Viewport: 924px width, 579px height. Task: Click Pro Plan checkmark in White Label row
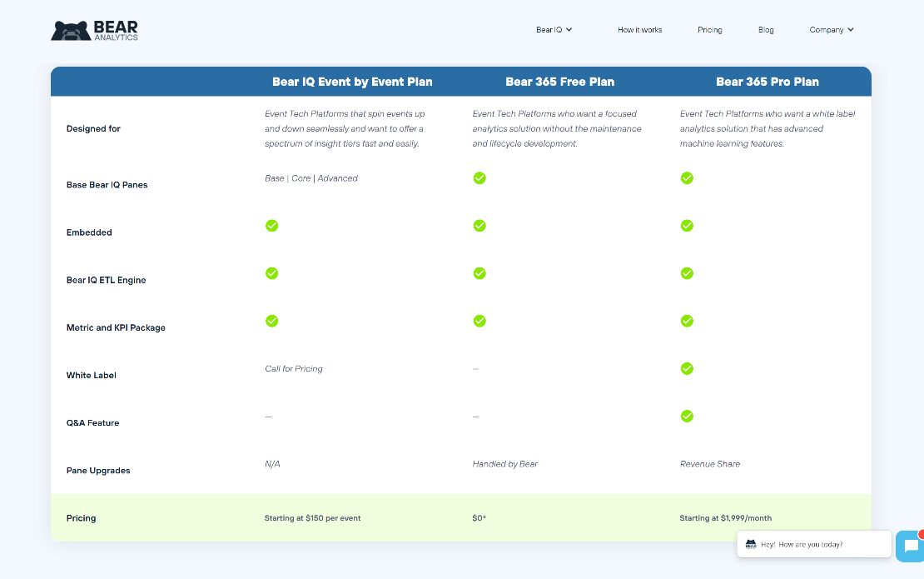click(x=687, y=368)
